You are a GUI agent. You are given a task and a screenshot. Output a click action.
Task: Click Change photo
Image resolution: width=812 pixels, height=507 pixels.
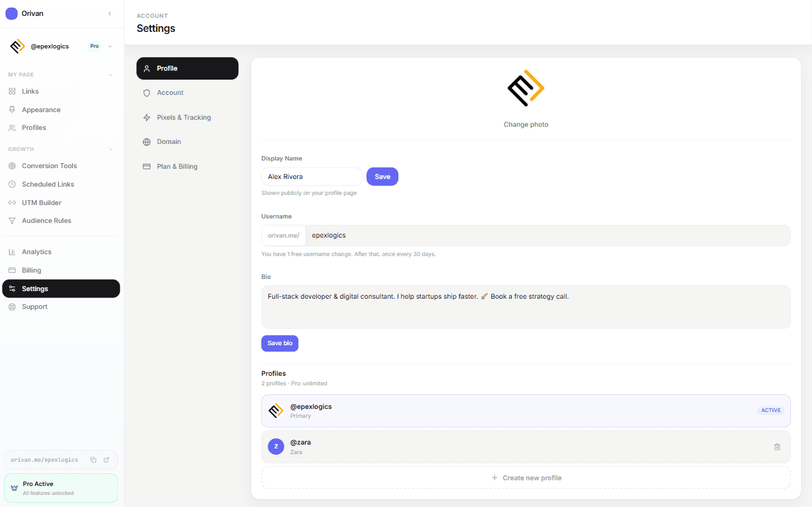(x=526, y=124)
